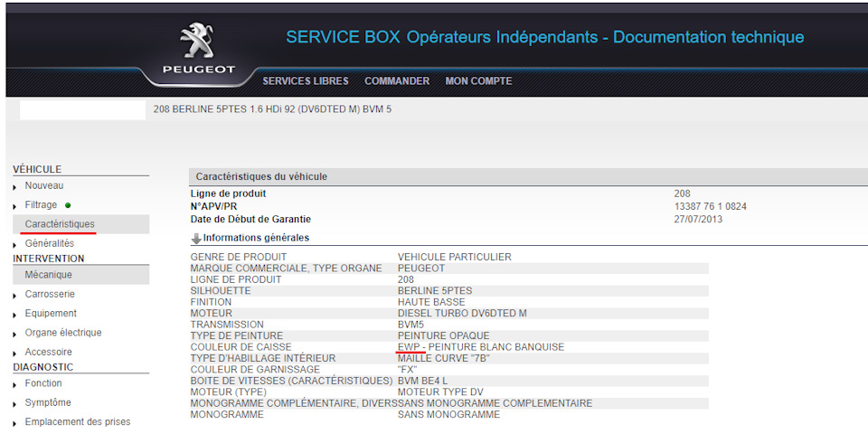Image resolution: width=868 pixels, height=434 pixels.
Task: Click the N°APV/PR value 13387 76 1 0824
Action: coord(711,206)
